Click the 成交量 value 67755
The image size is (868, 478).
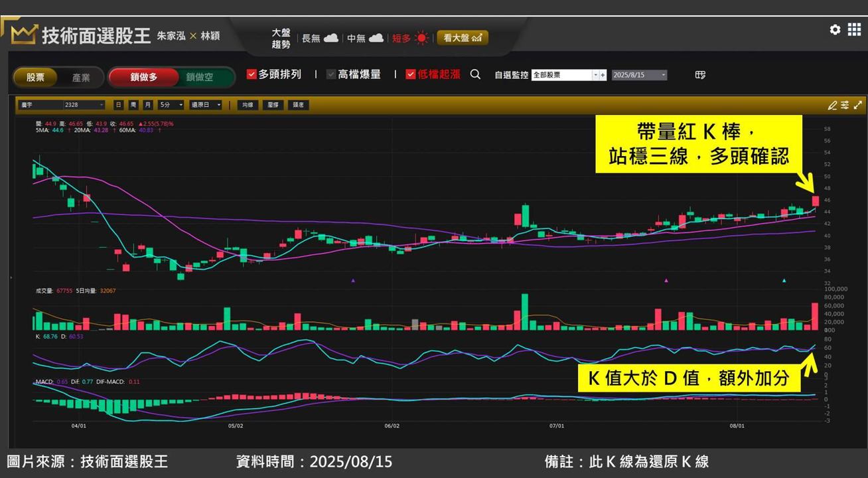(x=64, y=290)
